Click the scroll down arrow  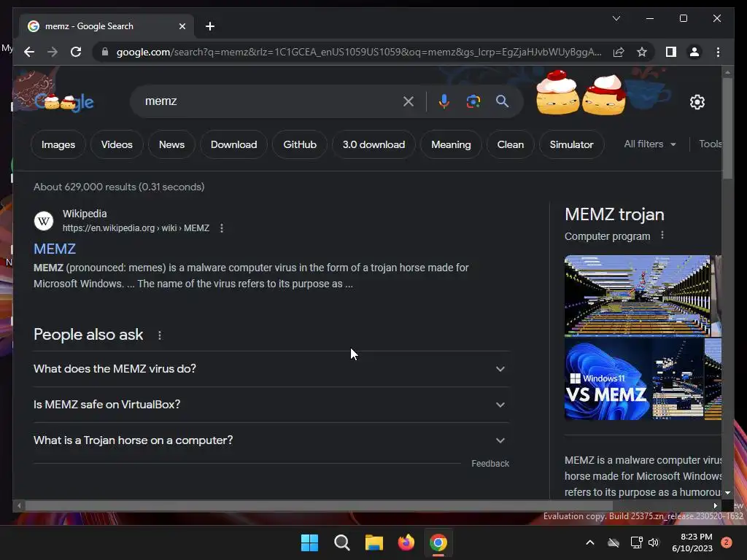point(727,493)
